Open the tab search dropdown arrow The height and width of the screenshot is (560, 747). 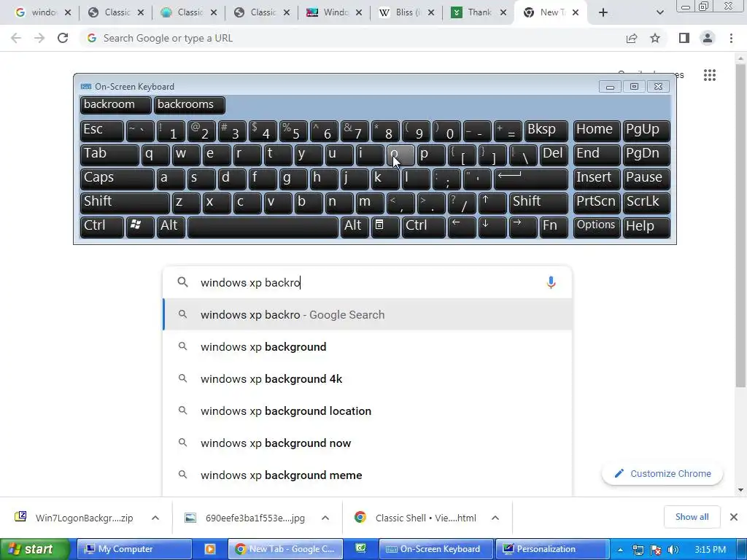[659, 12]
